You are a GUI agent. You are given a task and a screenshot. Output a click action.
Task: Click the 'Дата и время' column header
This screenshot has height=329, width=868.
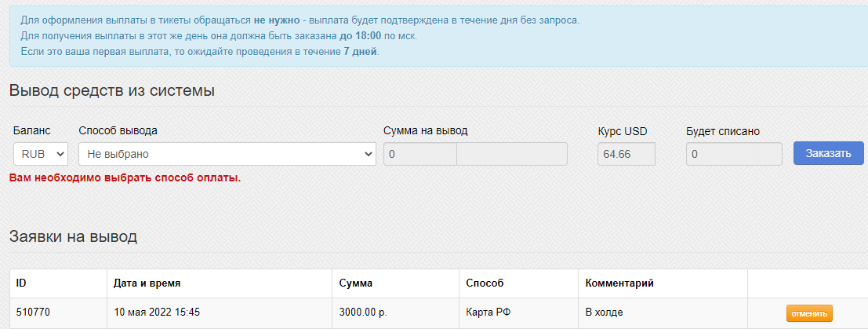pos(147,283)
